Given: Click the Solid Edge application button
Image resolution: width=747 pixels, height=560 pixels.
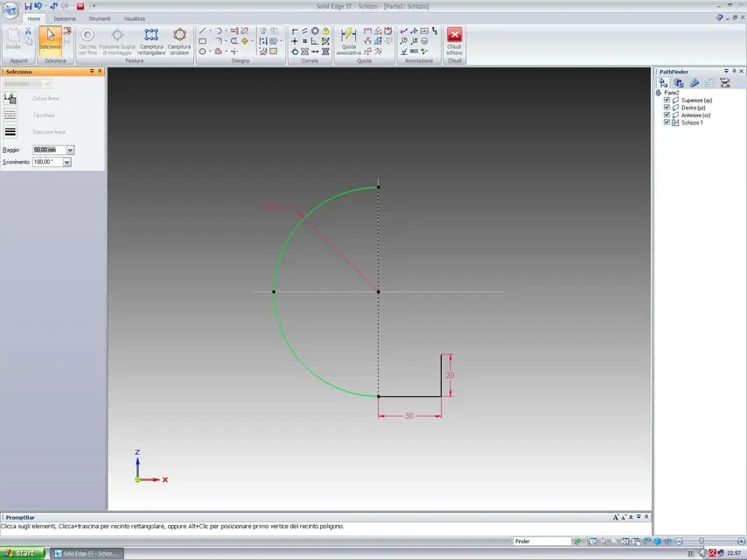Looking at the screenshot, I should [11, 10].
